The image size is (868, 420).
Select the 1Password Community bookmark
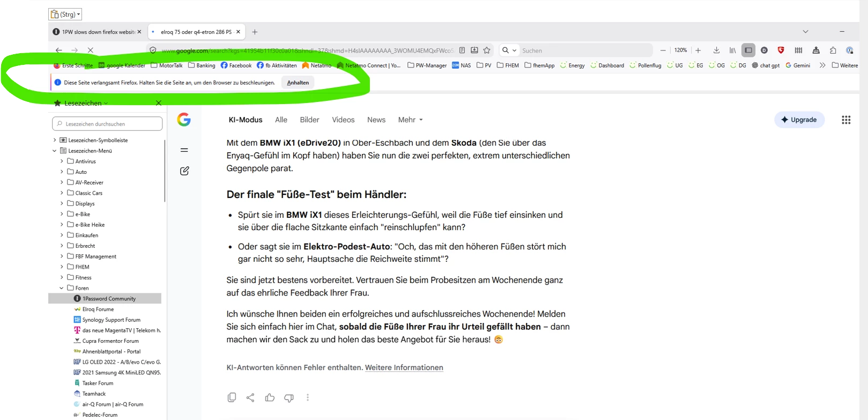[x=105, y=299]
